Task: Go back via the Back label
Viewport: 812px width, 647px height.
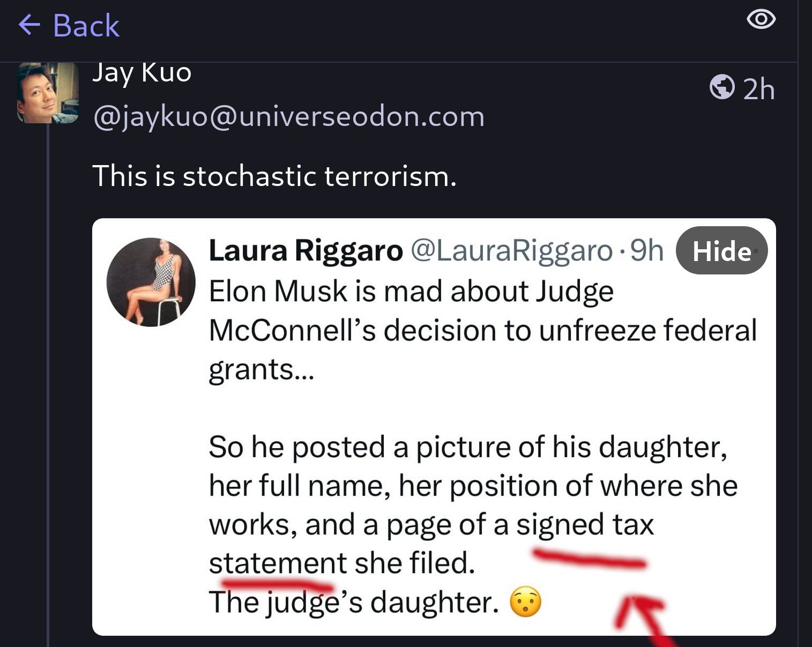Action: 86,26
